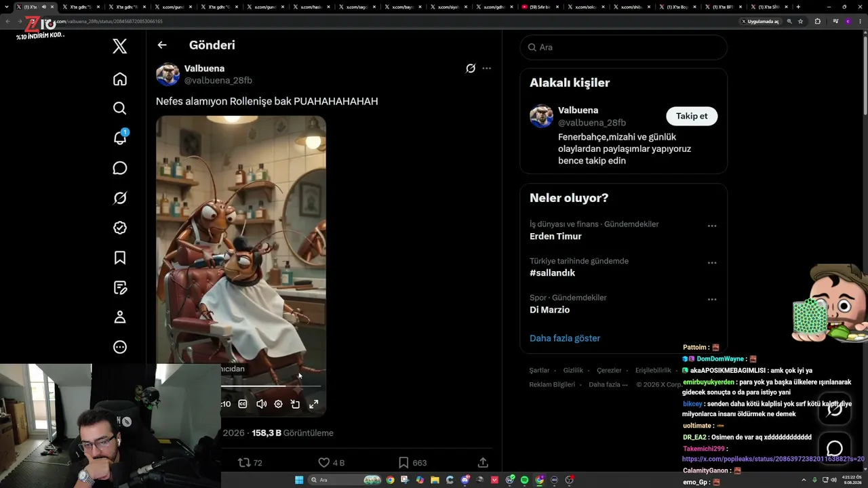The width and height of the screenshot is (868, 488).
Task: Switch to the YouTube '(59) Sıfır bir' tab
Action: click(539, 7)
